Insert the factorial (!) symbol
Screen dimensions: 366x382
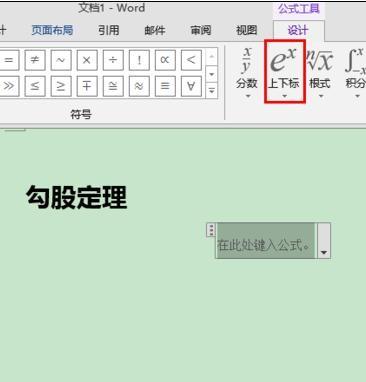[139, 60]
